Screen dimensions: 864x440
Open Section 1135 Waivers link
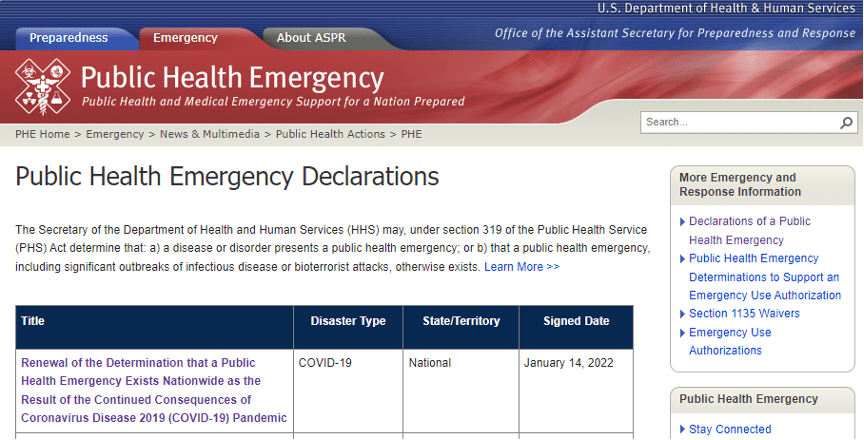coord(744,313)
